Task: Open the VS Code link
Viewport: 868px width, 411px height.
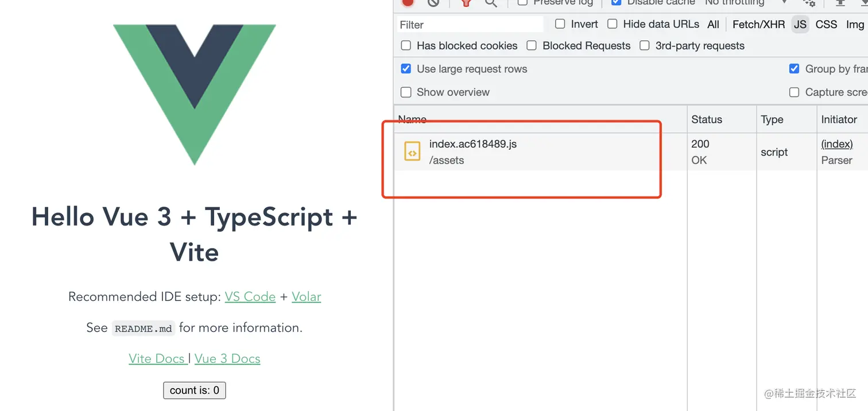Action: pyautogui.click(x=250, y=297)
